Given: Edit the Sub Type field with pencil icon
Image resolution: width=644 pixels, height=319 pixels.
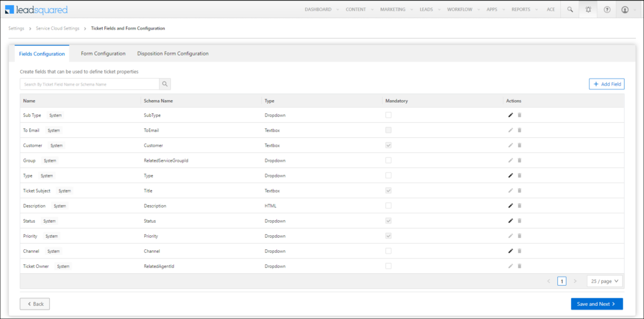Looking at the screenshot, I should pyautogui.click(x=511, y=115).
